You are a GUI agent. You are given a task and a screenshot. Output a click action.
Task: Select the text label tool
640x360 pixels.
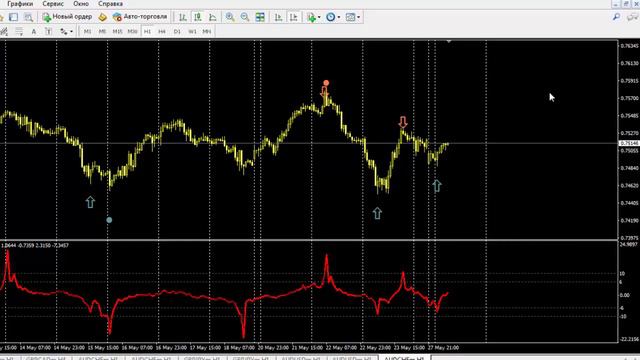48,31
